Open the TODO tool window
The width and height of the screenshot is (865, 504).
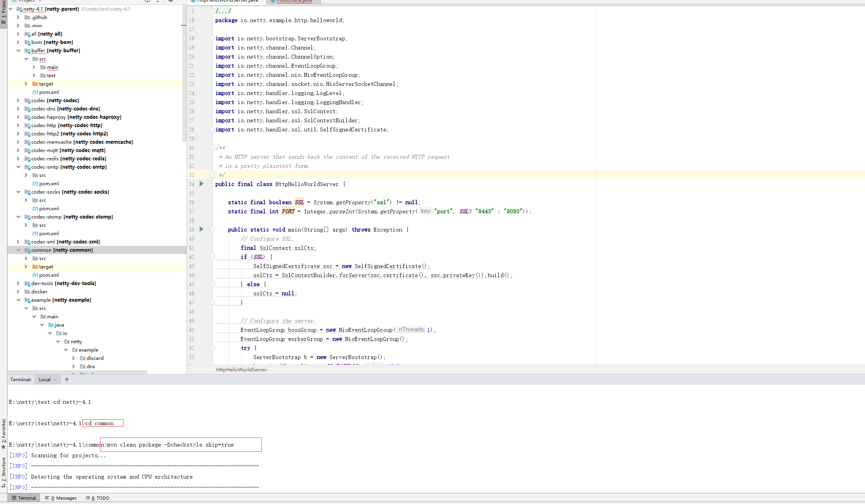[97, 498]
